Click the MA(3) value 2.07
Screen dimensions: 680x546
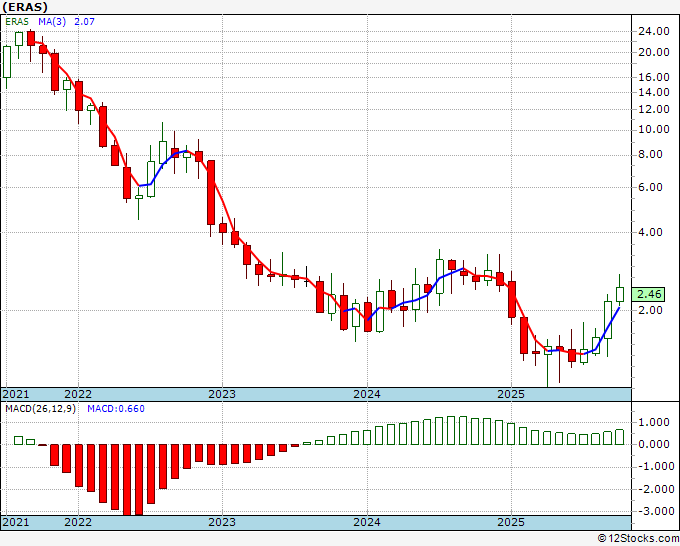(x=84, y=22)
